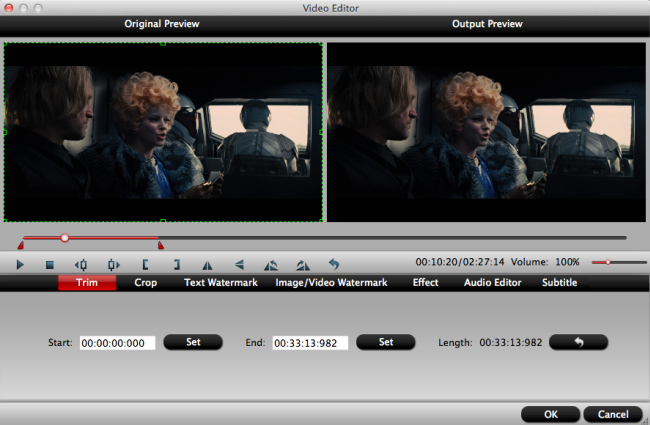Click the reset arrow in the playback toolbar

point(334,264)
